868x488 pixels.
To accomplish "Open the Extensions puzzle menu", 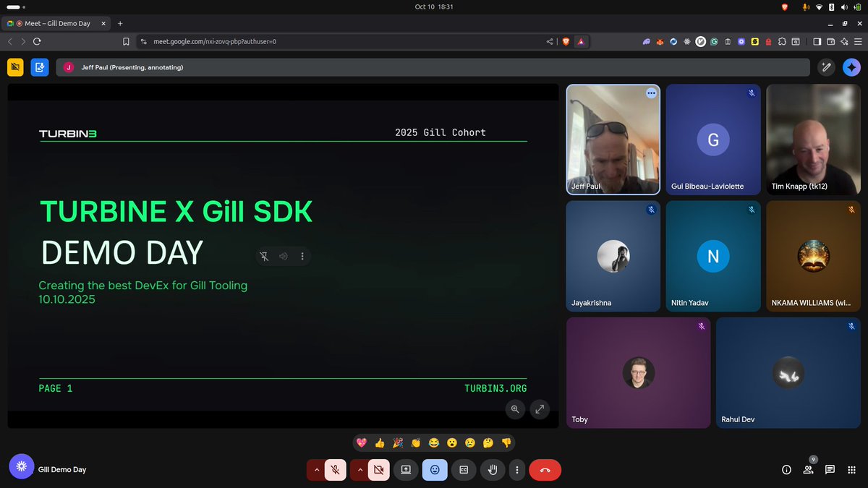I will pyautogui.click(x=782, y=42).
